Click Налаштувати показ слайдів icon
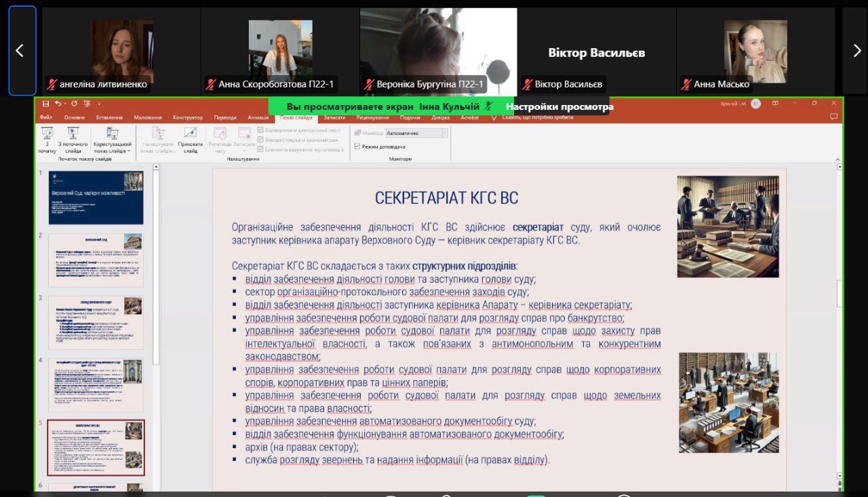This screenshot has width=868, height=497. pyautogui.click(x=157, y=140)
